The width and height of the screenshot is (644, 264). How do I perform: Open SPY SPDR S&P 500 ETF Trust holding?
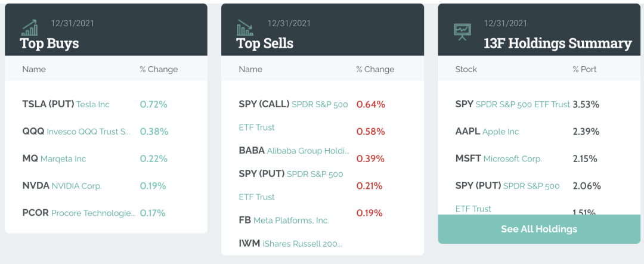pyautogui.click(x=512, y=104)
